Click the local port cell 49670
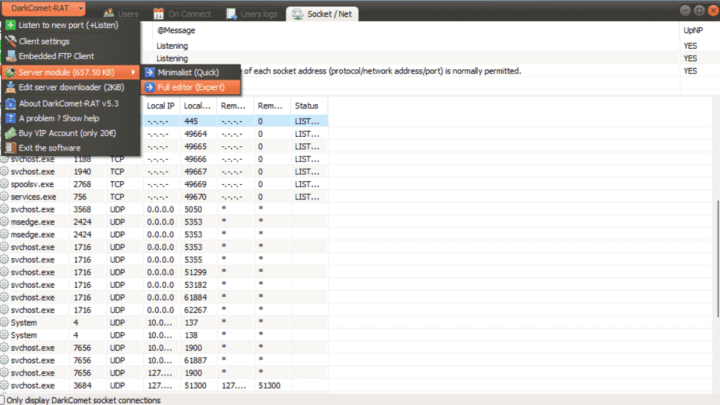 pos(196,197)
